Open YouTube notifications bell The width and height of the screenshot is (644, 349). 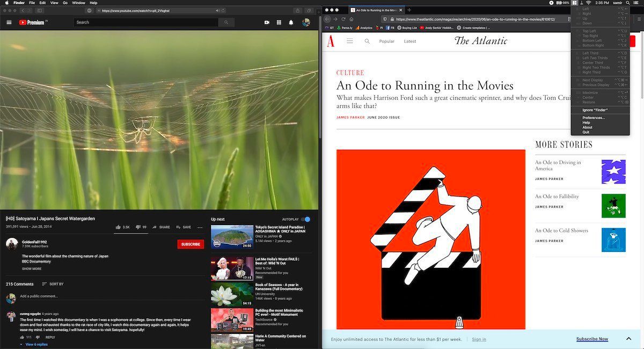291,23
